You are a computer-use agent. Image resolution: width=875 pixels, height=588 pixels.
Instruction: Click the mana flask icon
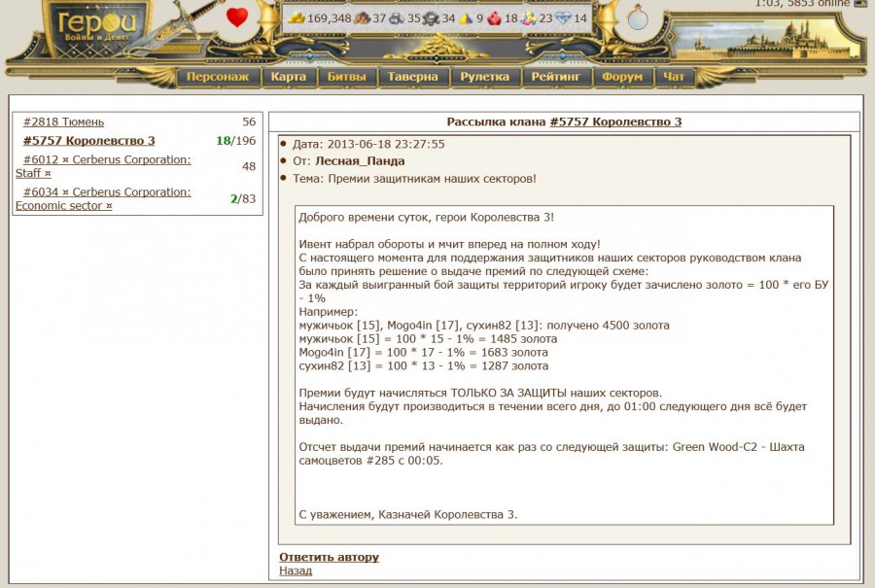pyautogui.click(x=637, y=17)
